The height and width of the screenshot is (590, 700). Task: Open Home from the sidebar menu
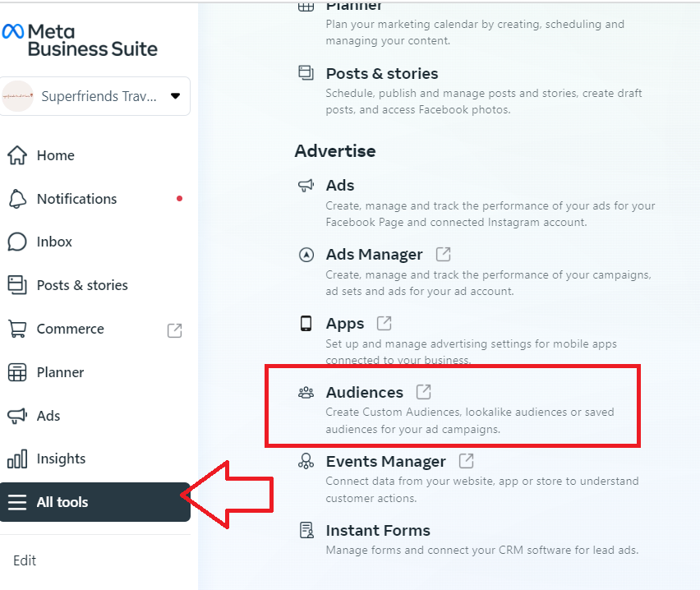coord(55,155)
